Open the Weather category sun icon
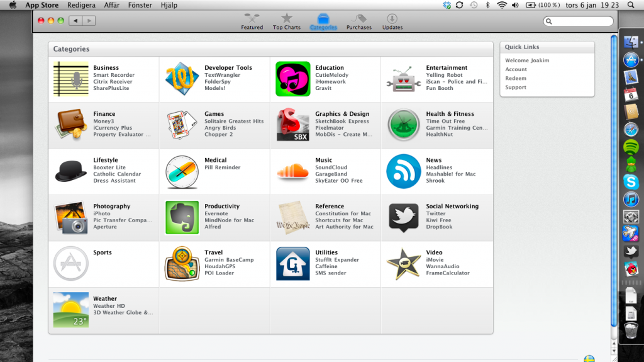The height and width of the screenshot is (362, 644). coord(70,310)
